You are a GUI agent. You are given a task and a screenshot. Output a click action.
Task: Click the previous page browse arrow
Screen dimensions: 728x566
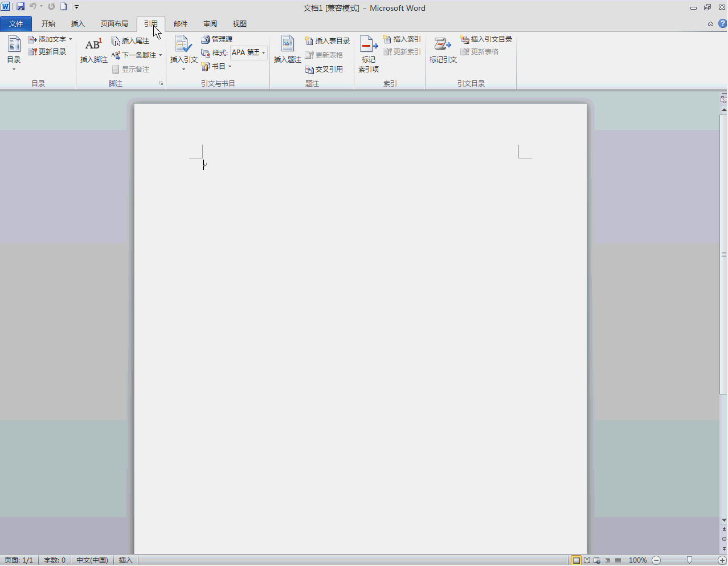click(723, 530)
